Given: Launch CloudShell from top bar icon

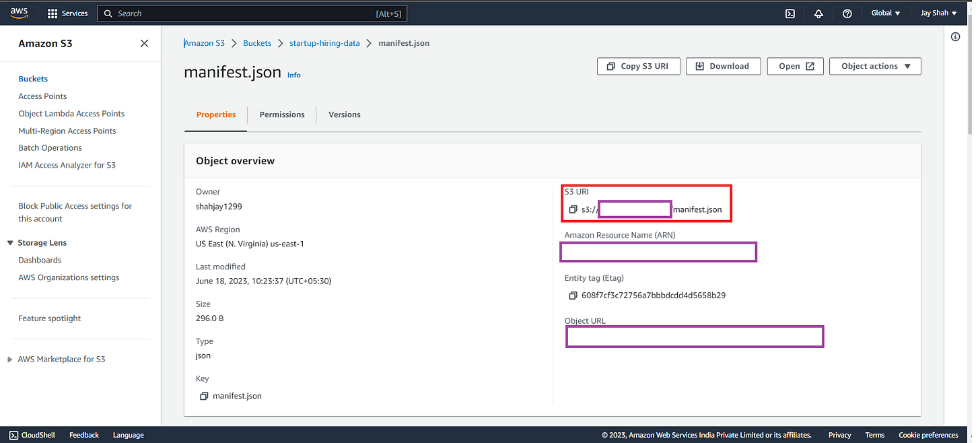Looking at the screenshot, I should click(791, 13).
